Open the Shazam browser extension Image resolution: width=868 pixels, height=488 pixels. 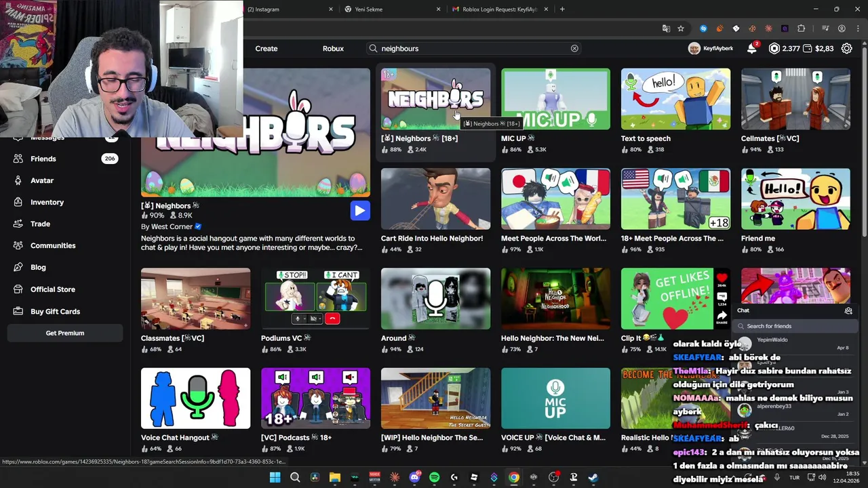[703, 28]
